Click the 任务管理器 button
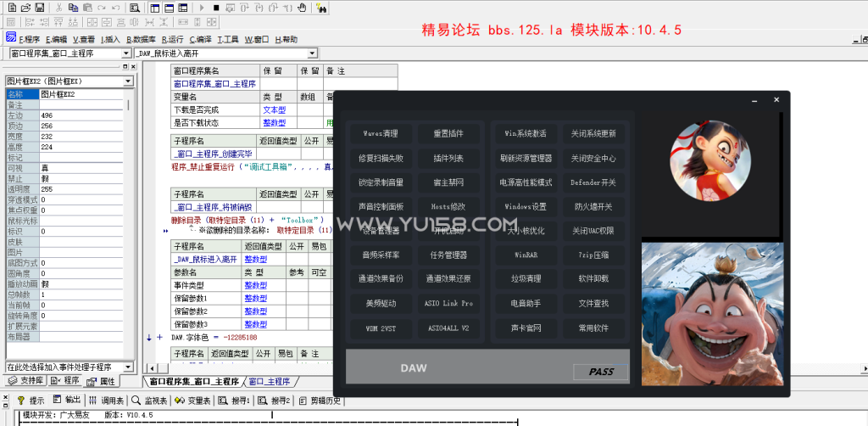 coord(448,255)
